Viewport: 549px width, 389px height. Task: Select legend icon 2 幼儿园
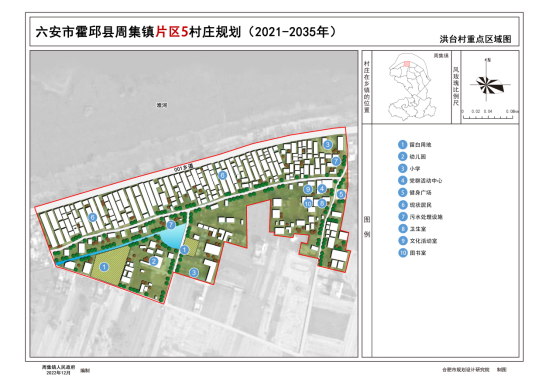pyautogui.click(x=403, y=157)
